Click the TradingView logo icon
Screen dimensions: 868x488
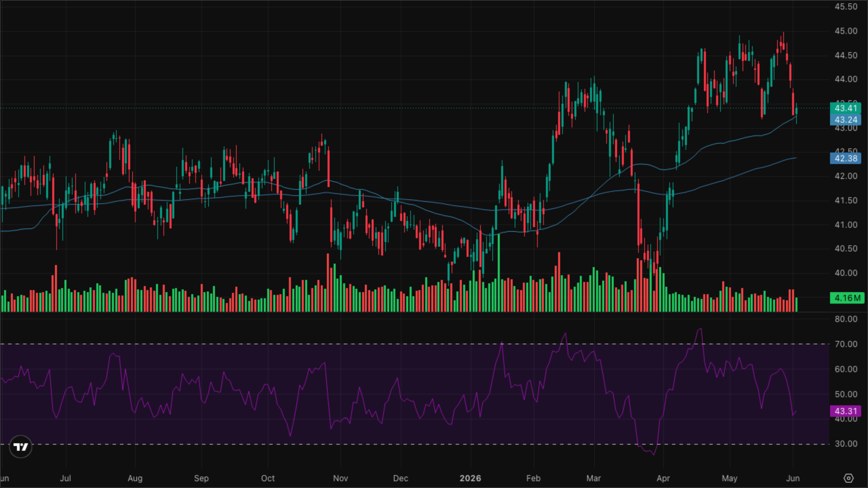coord(21,447)
